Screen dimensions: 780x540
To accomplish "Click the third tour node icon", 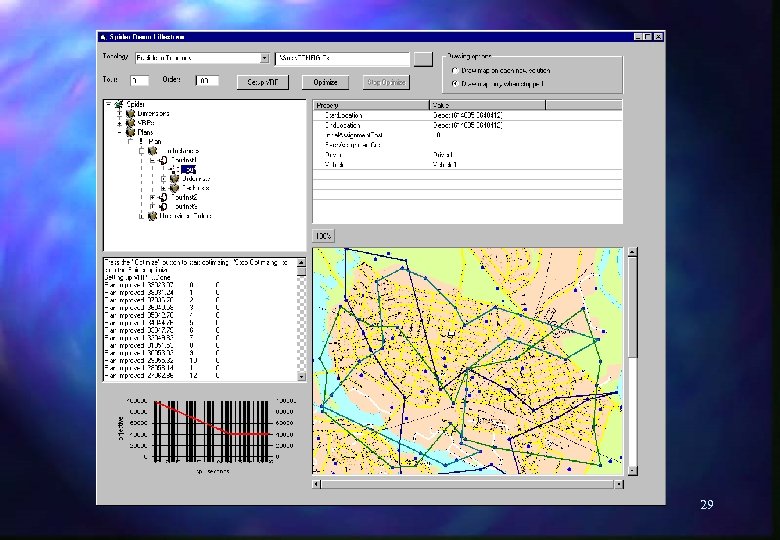I will pos(162,206).
